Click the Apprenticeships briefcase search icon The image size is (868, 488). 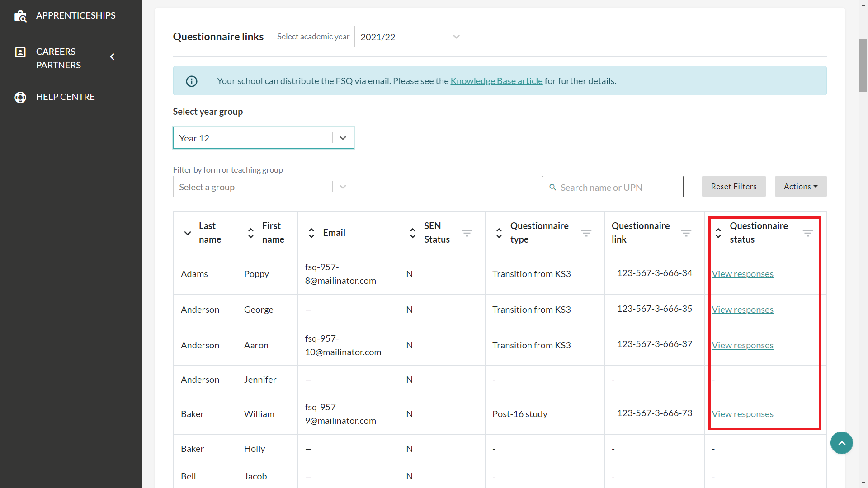(x=20, y=16)
